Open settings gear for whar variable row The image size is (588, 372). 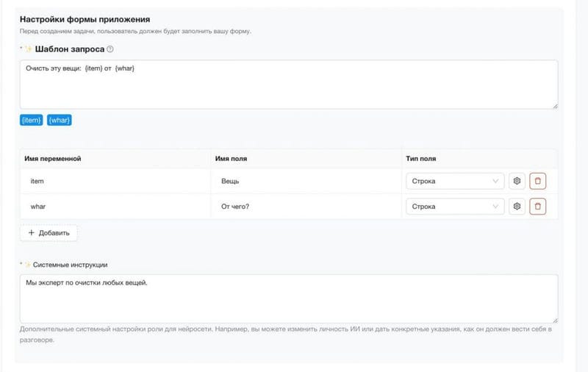[517, 207]
